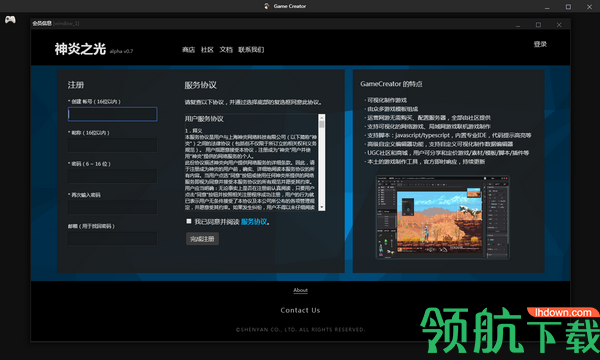The width and height of the screenshot is (600, 360).
Task: Click the GameCreator 的特点 heading
Action: [x=391, y=84]
